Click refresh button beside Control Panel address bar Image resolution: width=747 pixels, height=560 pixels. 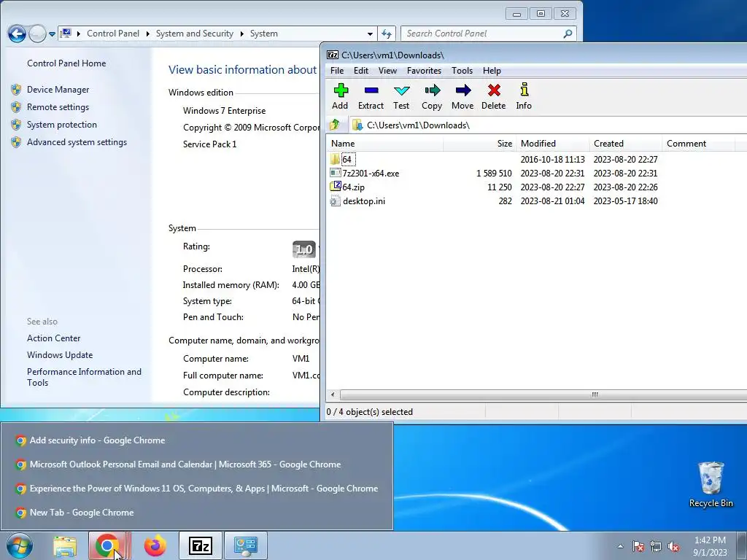(387, 34)
